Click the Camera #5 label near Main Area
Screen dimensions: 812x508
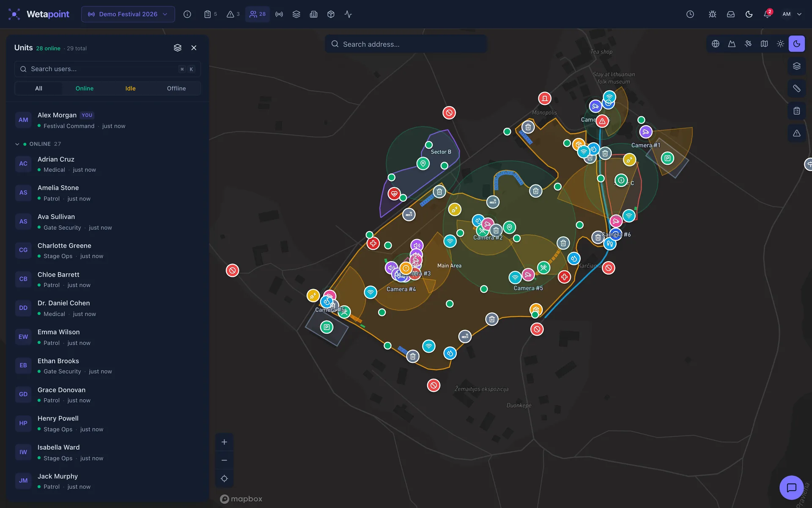[x=528, y=288]
